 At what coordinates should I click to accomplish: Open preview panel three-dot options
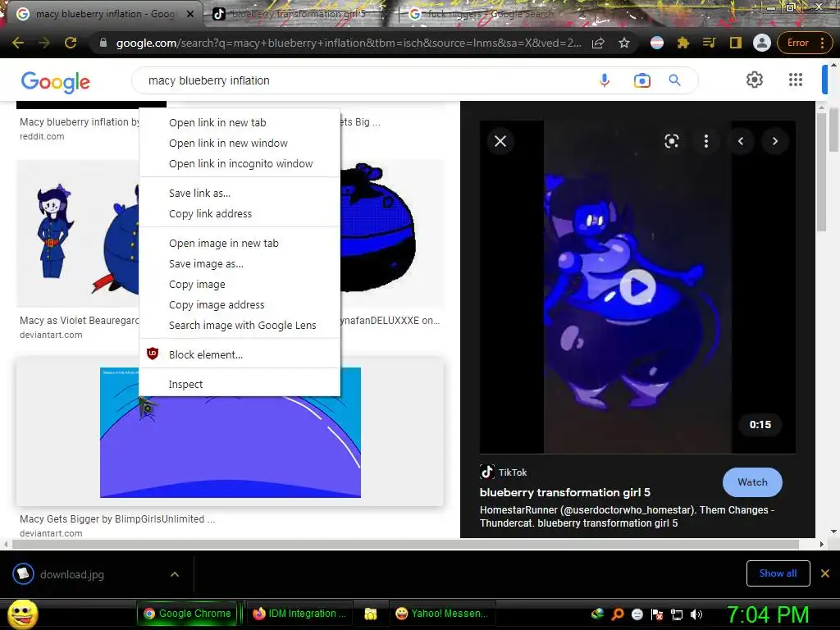706,141
